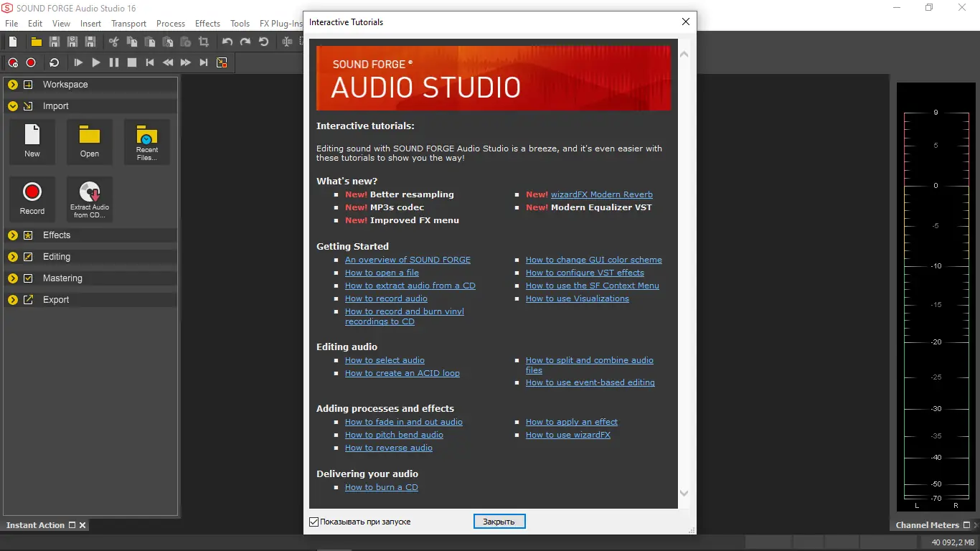Close the Instant Action panel tab
The image size is (980, 551).
click(x=83, y=525)
